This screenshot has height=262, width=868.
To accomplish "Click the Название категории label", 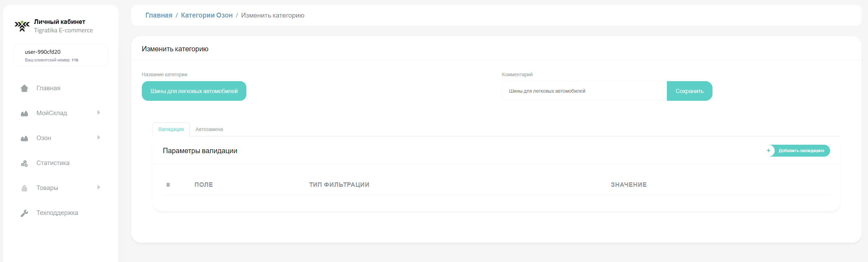I will (x=165, y=74).
